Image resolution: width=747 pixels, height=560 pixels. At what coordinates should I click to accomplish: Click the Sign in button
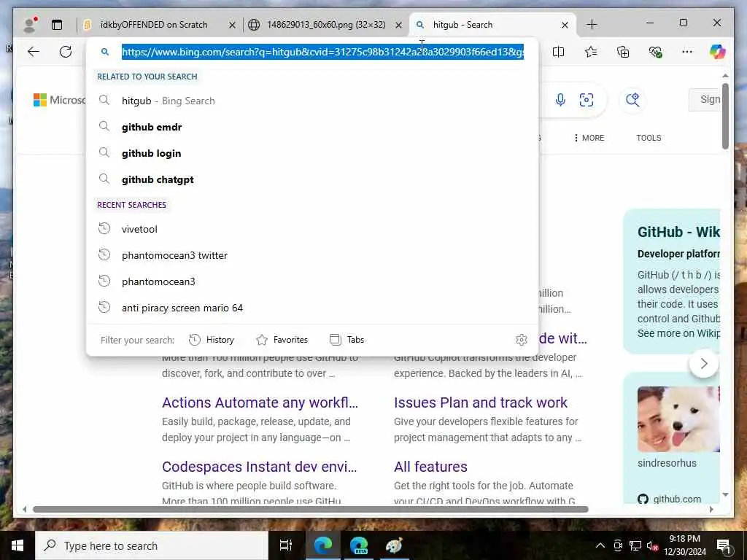tap(705, 99)
